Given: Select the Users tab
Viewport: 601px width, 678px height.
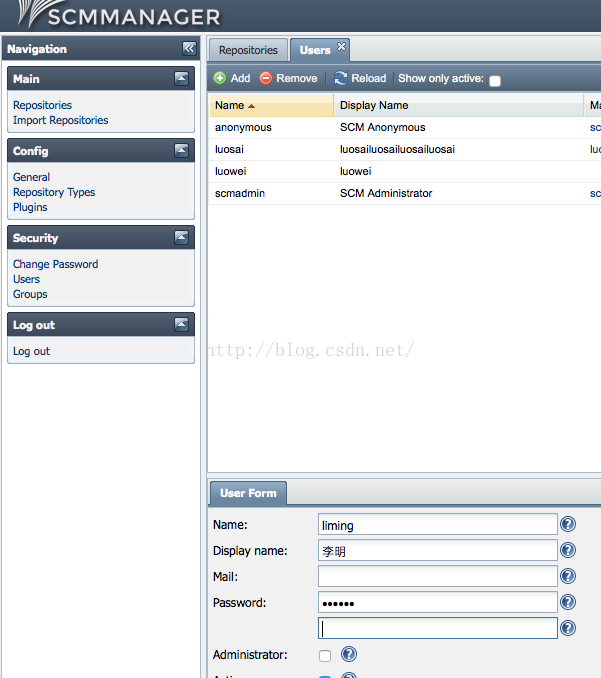Looking at the screenshot, I should pos(315,50).
